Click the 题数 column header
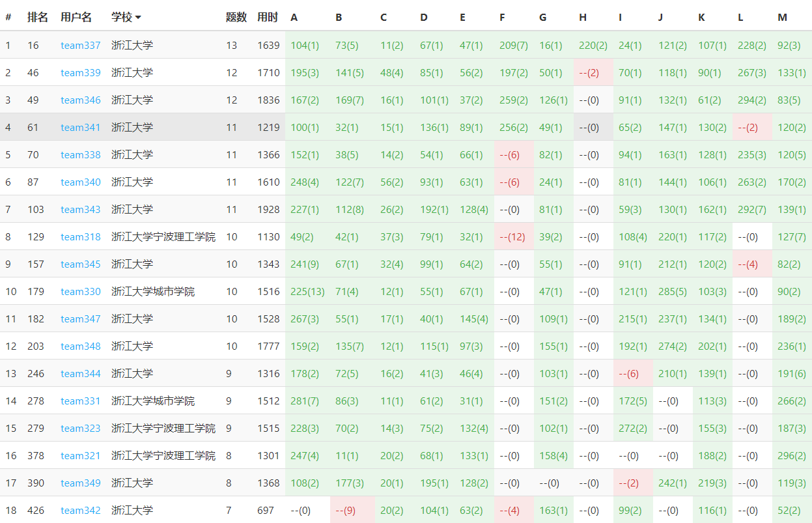The width and height of the screenshot is (812, 523). (x=236, y=17)
